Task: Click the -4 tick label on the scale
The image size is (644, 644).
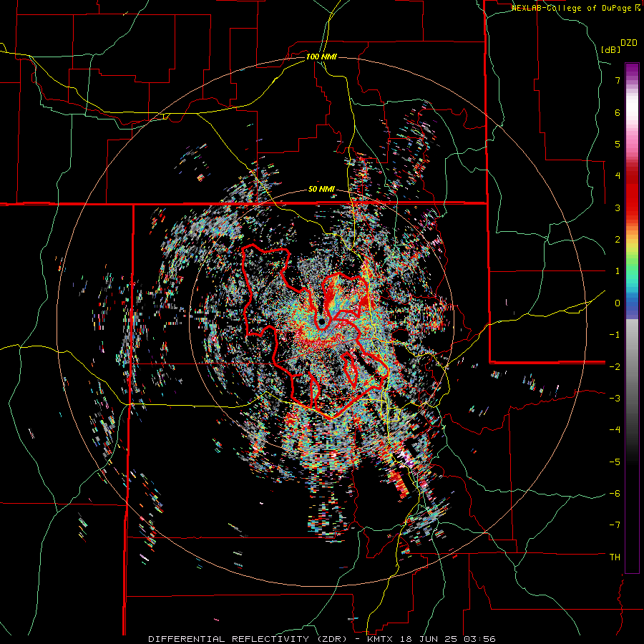Action: point(615,430)
